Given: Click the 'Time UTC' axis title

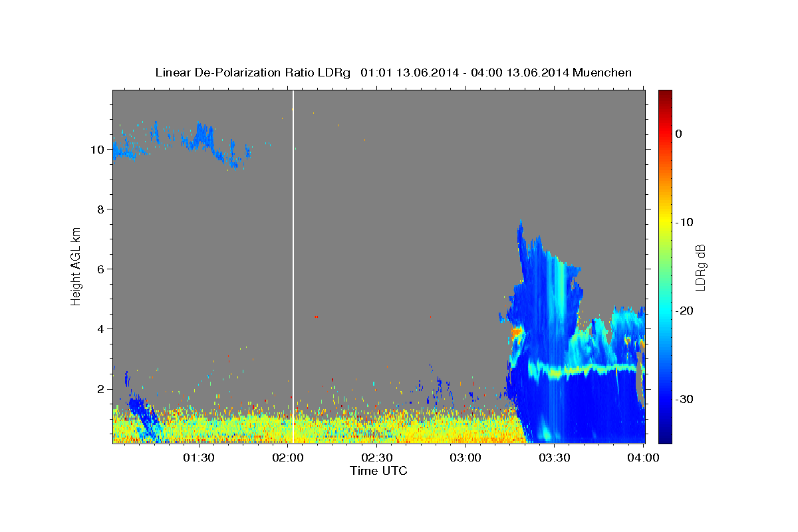Looking at the screenshot, I should pyautogui.click(x=378, y=471).
